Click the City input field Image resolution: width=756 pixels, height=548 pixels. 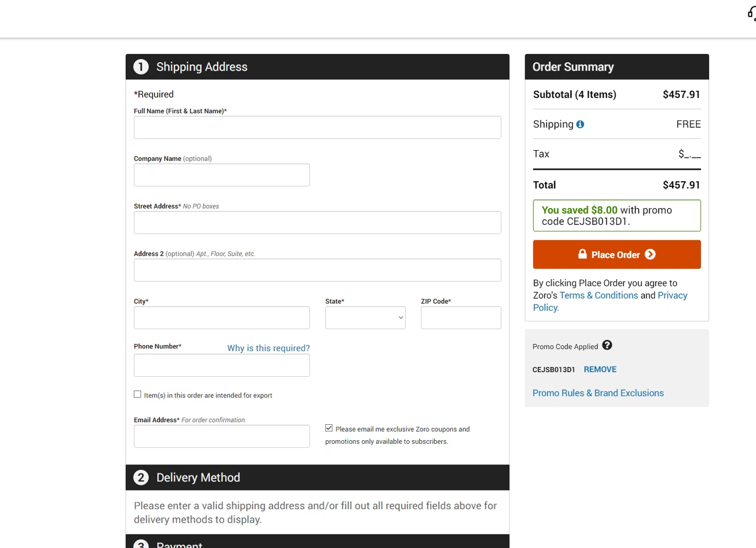(x=221, y=318)
